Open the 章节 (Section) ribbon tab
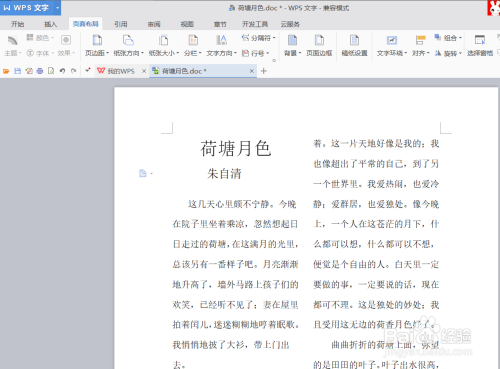500x369 pixels. (220, 24)
